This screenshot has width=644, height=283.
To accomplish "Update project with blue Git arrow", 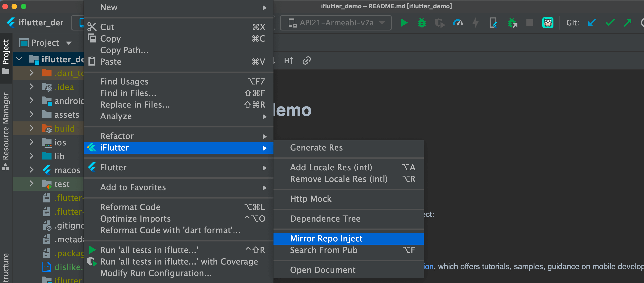I will (x=592, y=23).
